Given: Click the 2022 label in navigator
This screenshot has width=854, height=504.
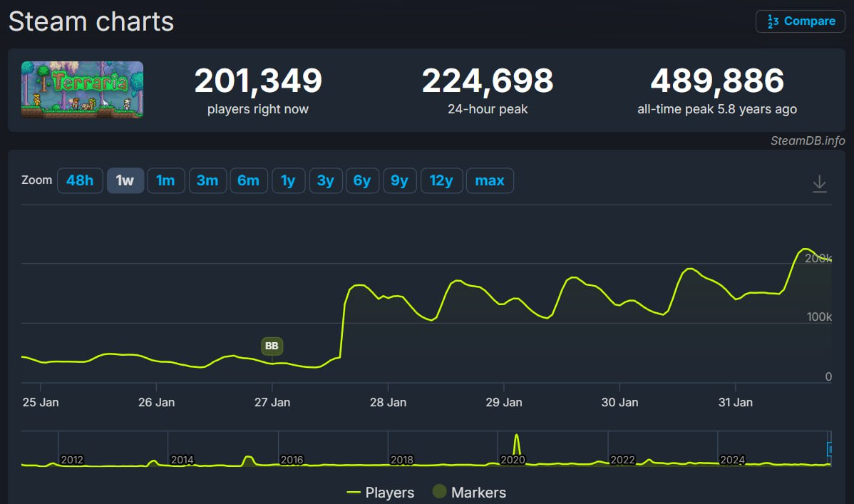Looking at the screenshot, I should coord(622,460).
